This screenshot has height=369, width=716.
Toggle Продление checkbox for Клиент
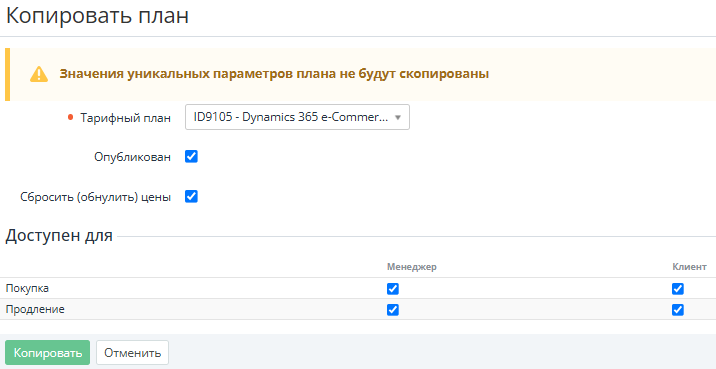(678, 310)
